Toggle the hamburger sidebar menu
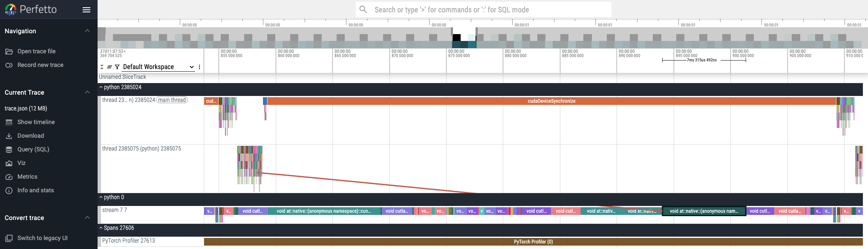Viewport: 868px width, 249px height. [87, 10]
